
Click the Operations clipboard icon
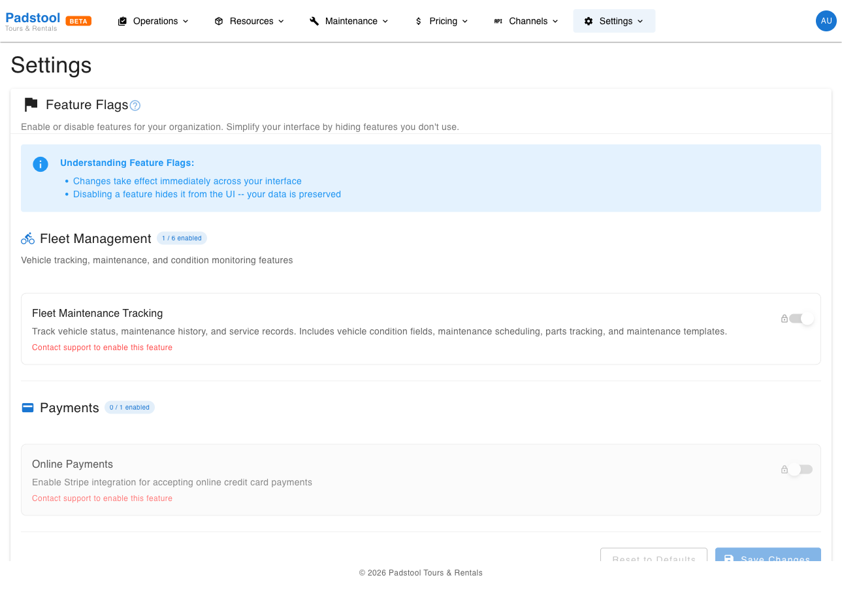pos(122,21)
